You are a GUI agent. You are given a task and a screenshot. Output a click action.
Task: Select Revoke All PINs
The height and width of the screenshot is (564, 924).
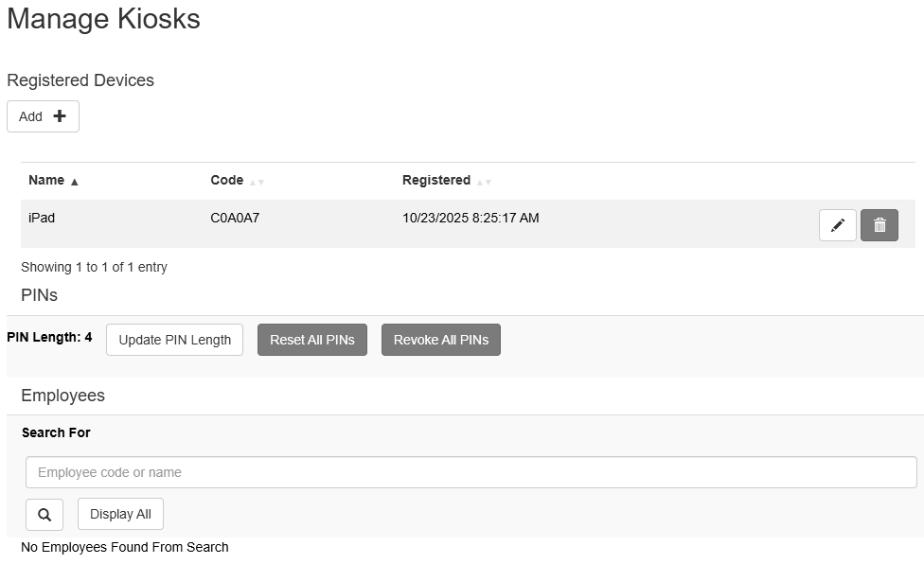point(440,340)
